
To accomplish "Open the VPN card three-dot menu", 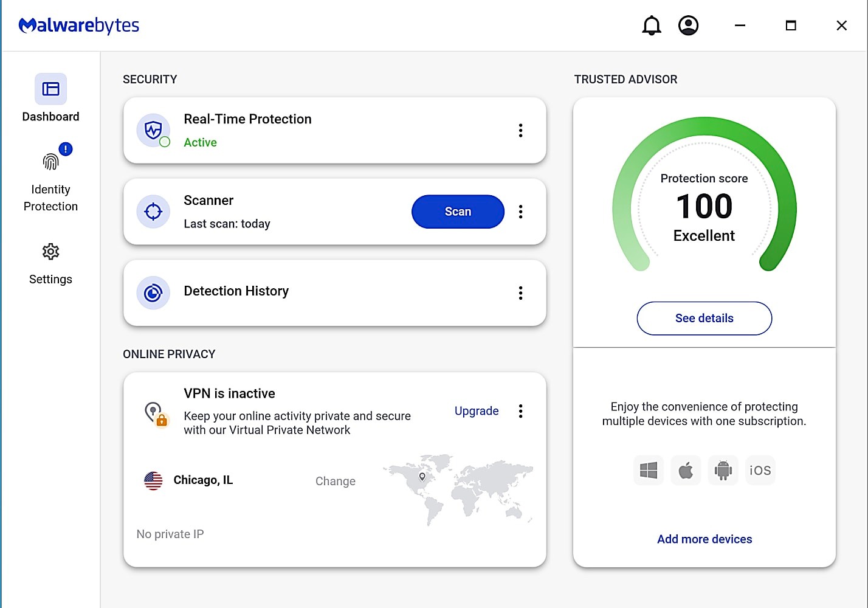I will tap(520, 411).
